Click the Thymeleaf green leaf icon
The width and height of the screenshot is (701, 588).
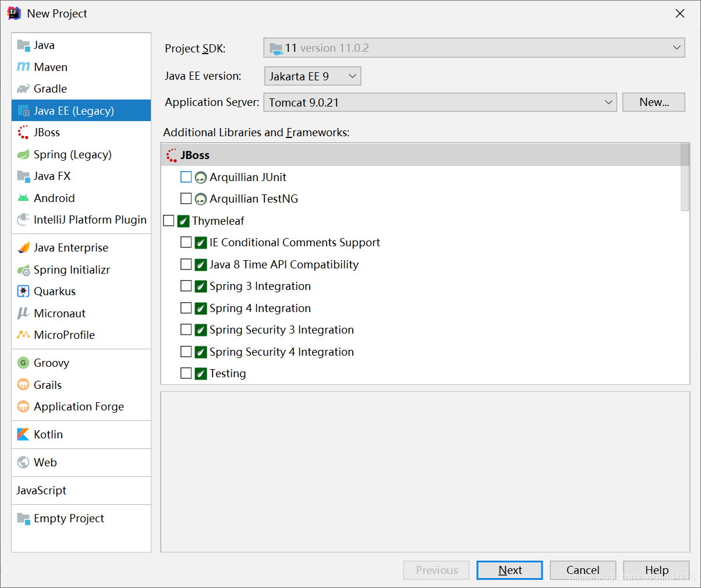click(x=183, y=221)
